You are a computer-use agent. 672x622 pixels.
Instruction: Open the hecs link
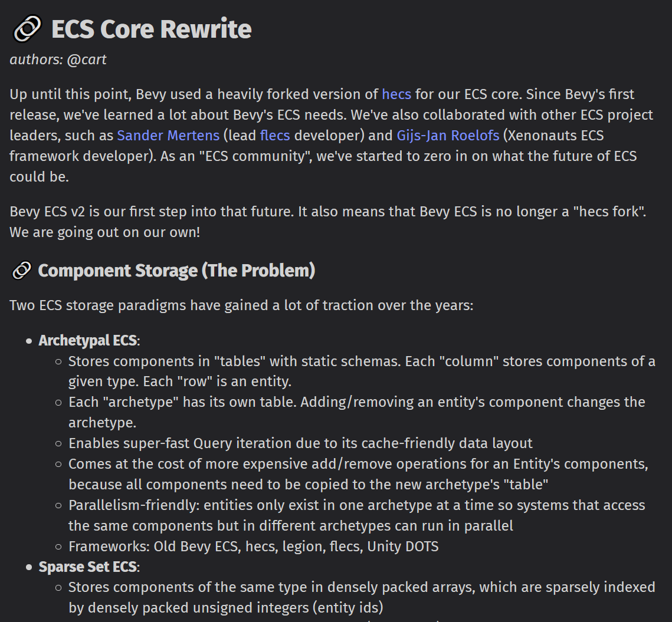[x=396, y=94]
